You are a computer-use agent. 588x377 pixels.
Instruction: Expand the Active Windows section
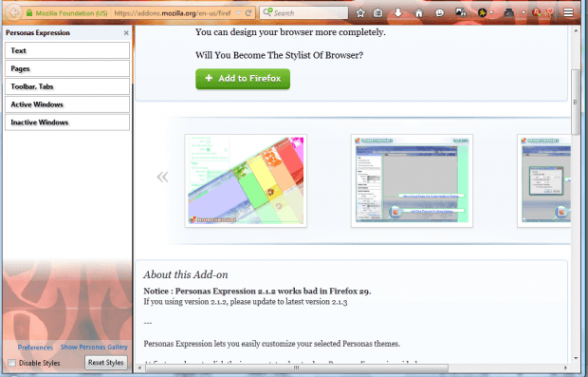[x=67, y=104]
